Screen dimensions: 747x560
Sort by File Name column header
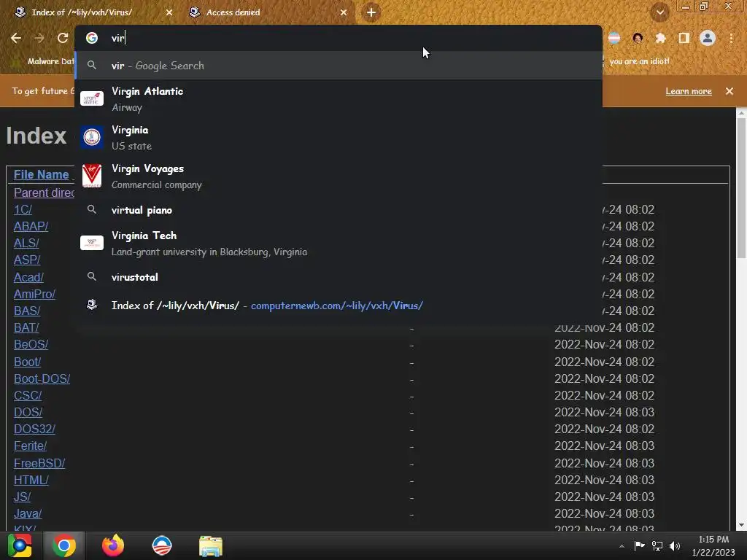[42, 175]
